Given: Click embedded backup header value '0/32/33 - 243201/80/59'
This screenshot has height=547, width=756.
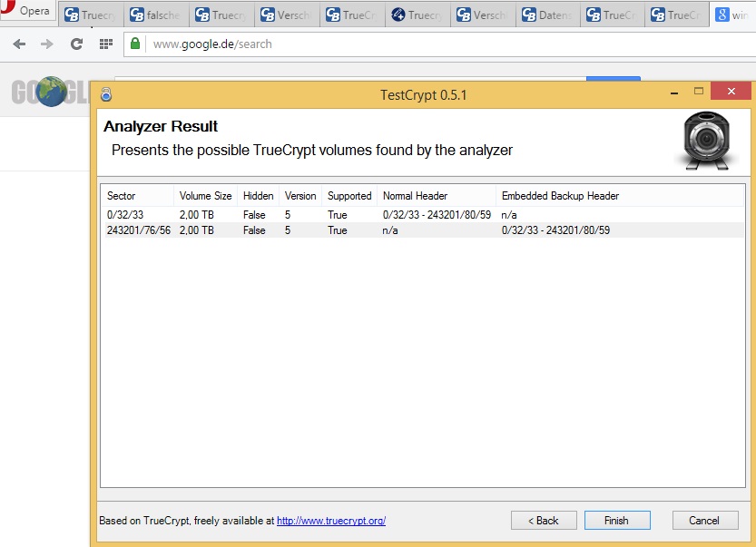Looking at the screenshot, I should pyautogui.click(x=555, y=230).
